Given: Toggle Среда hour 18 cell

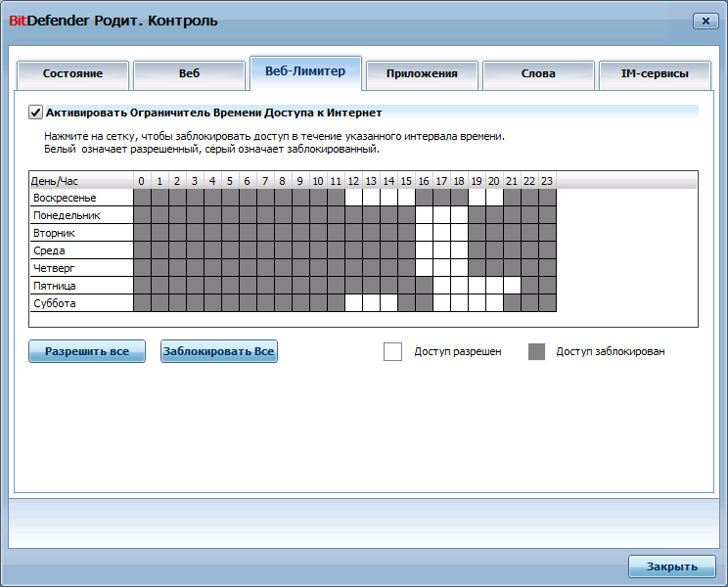Looking at the screenshot, I should [459, 250].
